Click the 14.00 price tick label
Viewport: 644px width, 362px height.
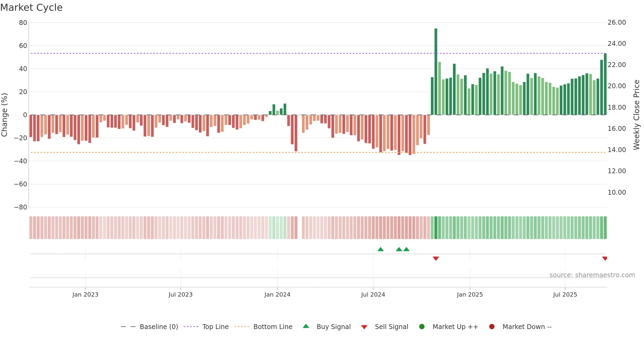point(617,150)
